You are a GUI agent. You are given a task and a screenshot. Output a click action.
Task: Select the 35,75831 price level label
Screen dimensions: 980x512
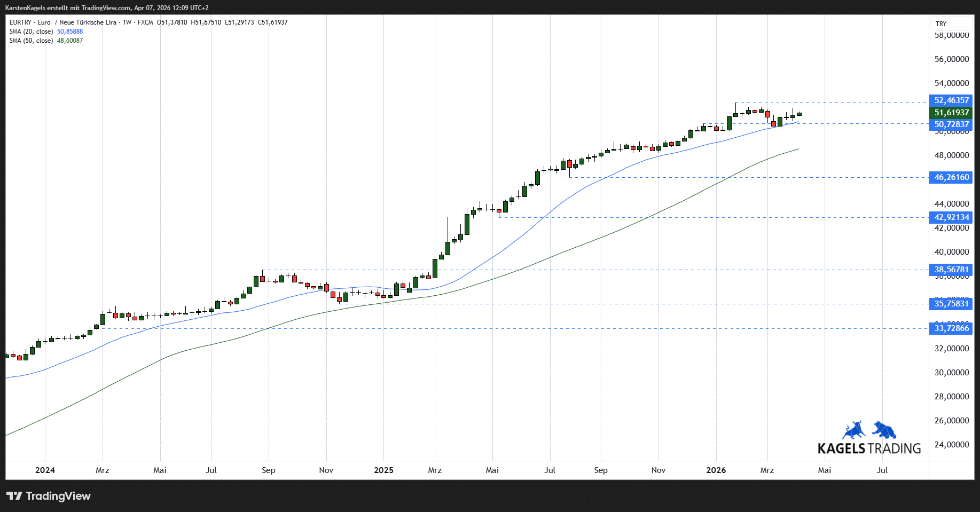[951, 304]
